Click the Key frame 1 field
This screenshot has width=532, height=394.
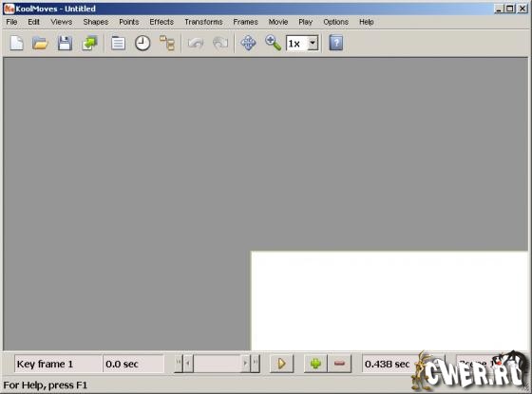(x=58, y=364)
